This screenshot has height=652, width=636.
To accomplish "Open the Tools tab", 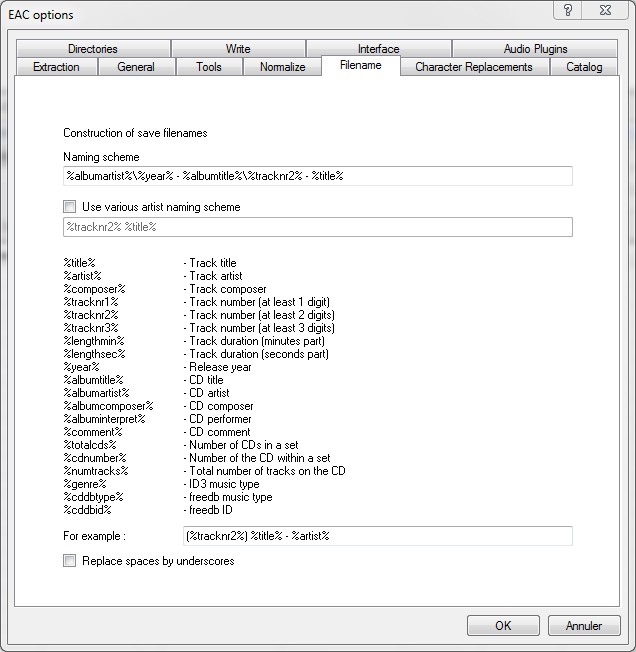I will pyautogui.click(x=209, y=67).
